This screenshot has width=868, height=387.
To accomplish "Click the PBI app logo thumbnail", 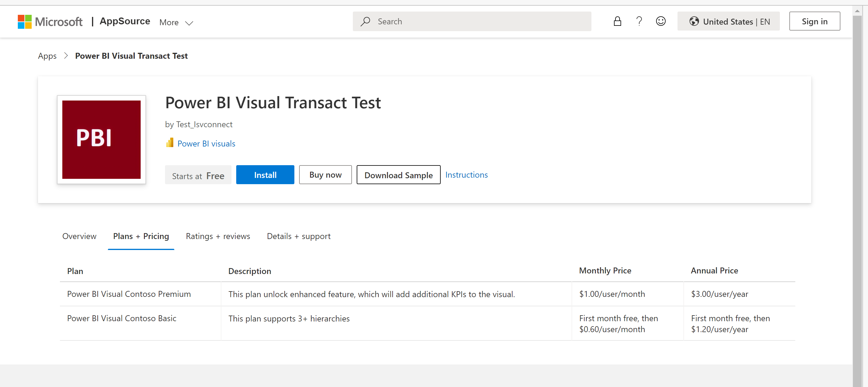I will tap(101, 140).
